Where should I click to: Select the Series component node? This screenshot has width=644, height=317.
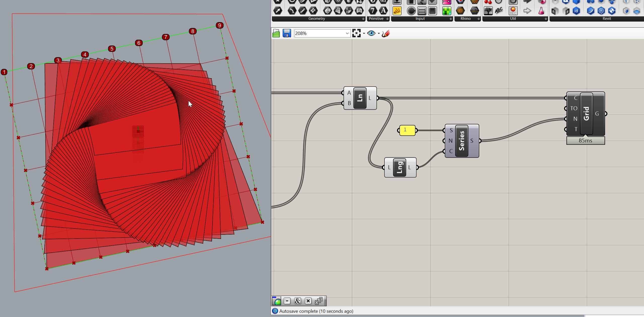coord(462,141)
